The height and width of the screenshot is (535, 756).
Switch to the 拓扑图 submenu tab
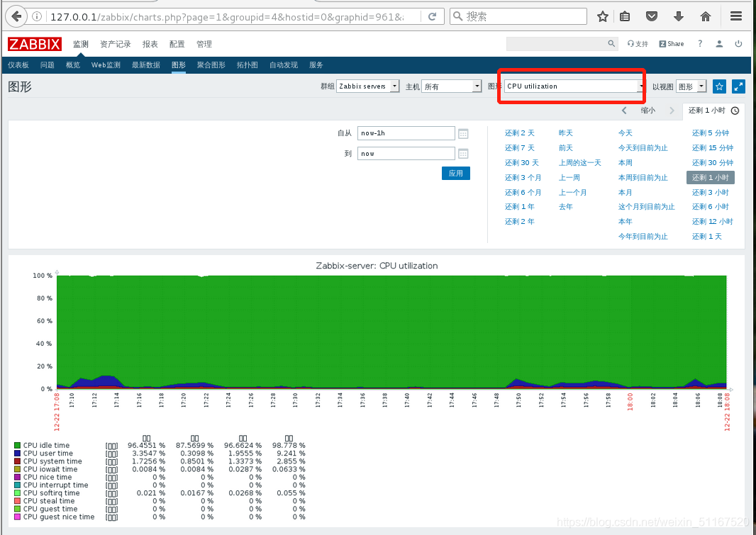coord(247,65)
